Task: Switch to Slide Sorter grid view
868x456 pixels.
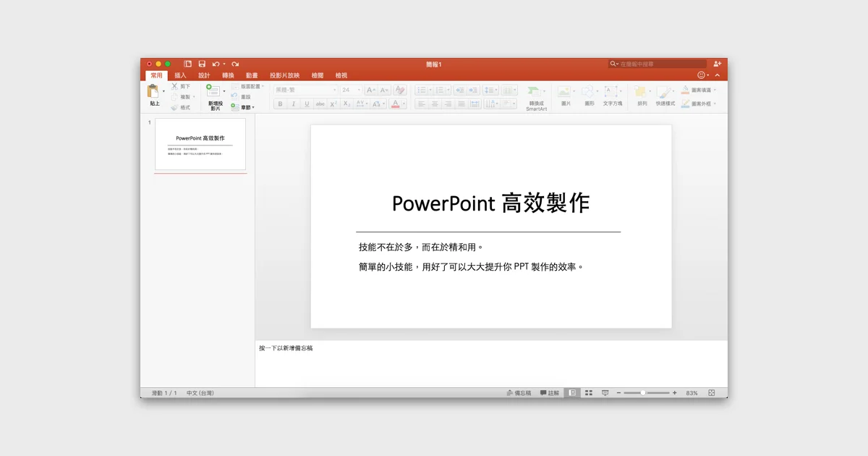Action: (589, 393)
